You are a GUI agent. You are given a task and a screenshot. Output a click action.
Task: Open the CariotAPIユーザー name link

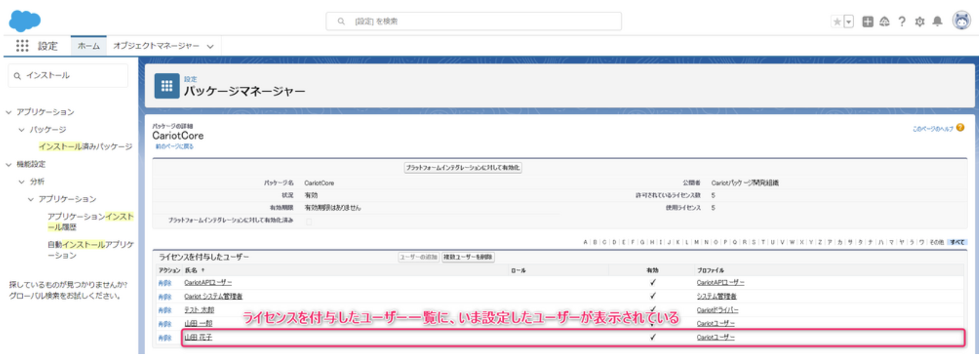click(x=208, y=283)
